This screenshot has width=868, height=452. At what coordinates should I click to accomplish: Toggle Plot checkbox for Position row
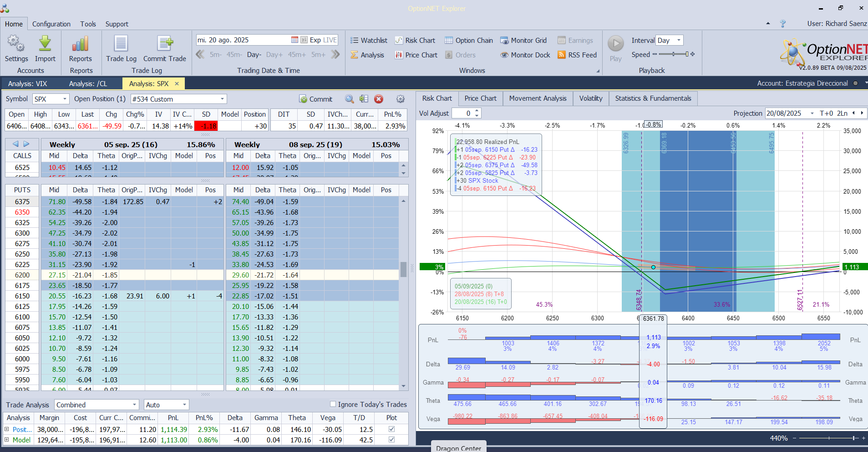[x=391, y=429]
